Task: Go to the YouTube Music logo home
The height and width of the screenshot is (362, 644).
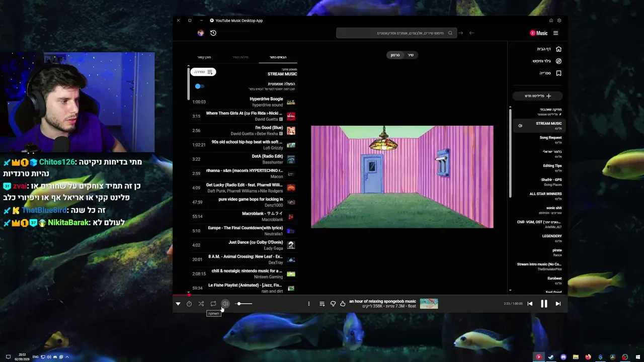Action: coord(538,33)
